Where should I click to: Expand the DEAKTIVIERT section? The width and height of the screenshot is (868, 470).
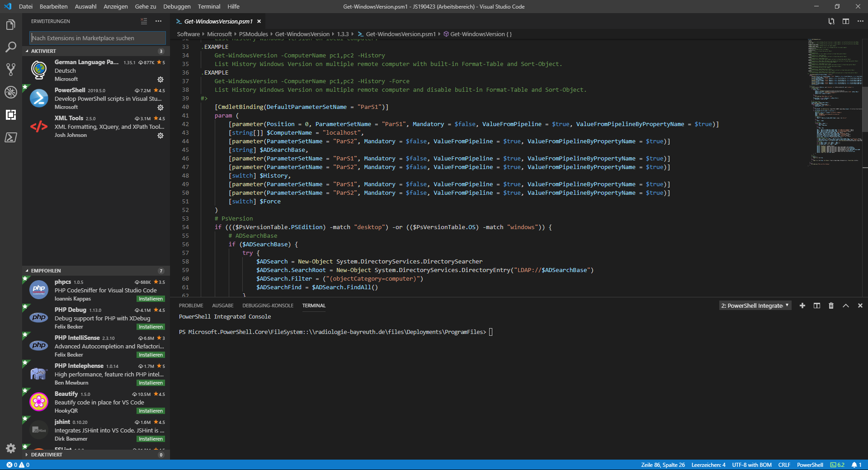[96, 455]
